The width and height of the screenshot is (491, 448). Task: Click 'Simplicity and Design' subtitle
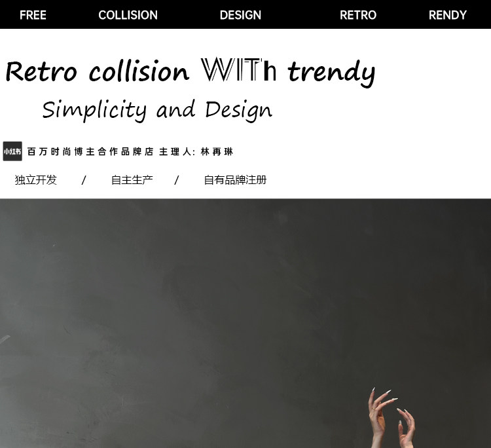pyautogui.click(x=157, y=110)
